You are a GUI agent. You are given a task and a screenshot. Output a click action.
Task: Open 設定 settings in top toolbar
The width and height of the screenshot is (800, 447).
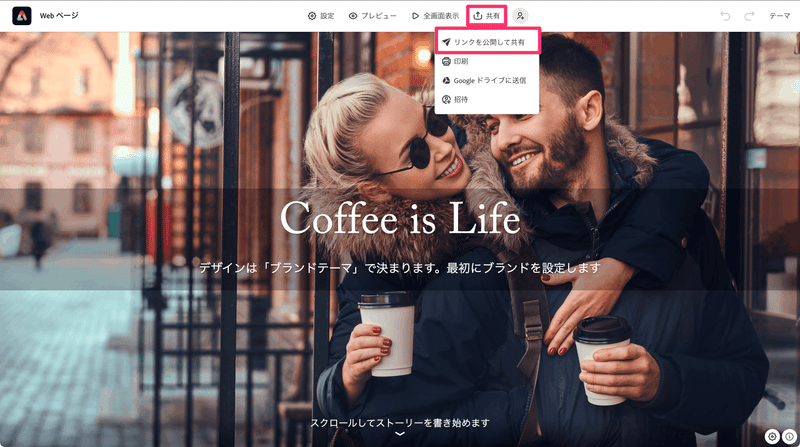[x=321, y=16]
